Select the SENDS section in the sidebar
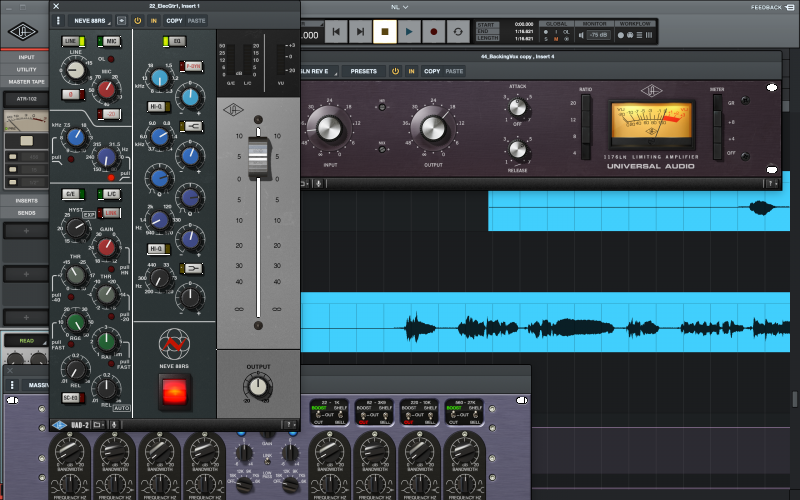 (27, 213)
